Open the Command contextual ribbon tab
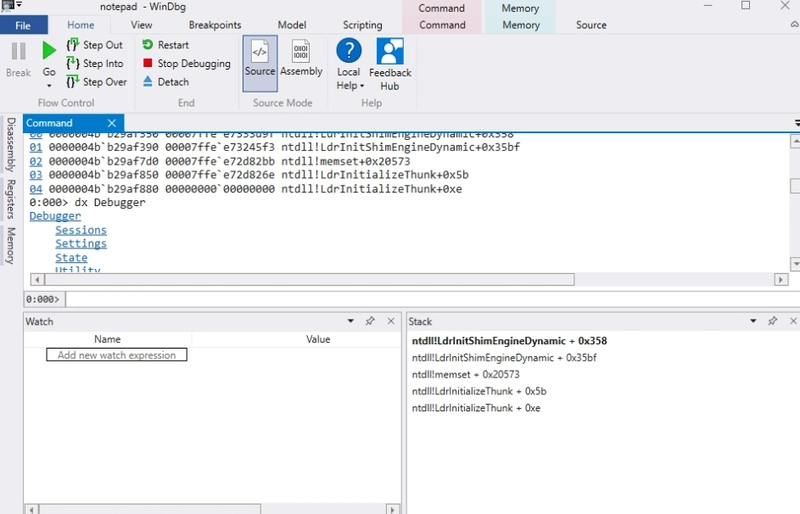The width and height of the screenshot is (800, 514). (442, 25)
